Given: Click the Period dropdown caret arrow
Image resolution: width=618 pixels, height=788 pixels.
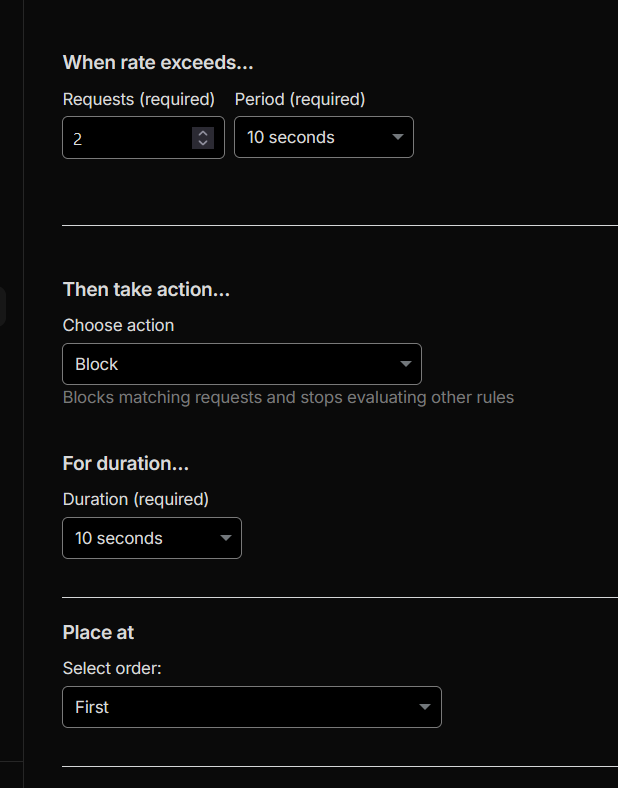Looking at the screenshot, I should pyautogui.click(x=397, y=137).
